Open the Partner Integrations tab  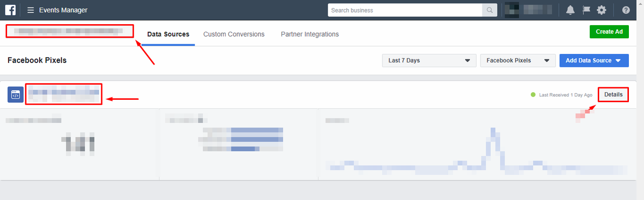click(310, 34)
